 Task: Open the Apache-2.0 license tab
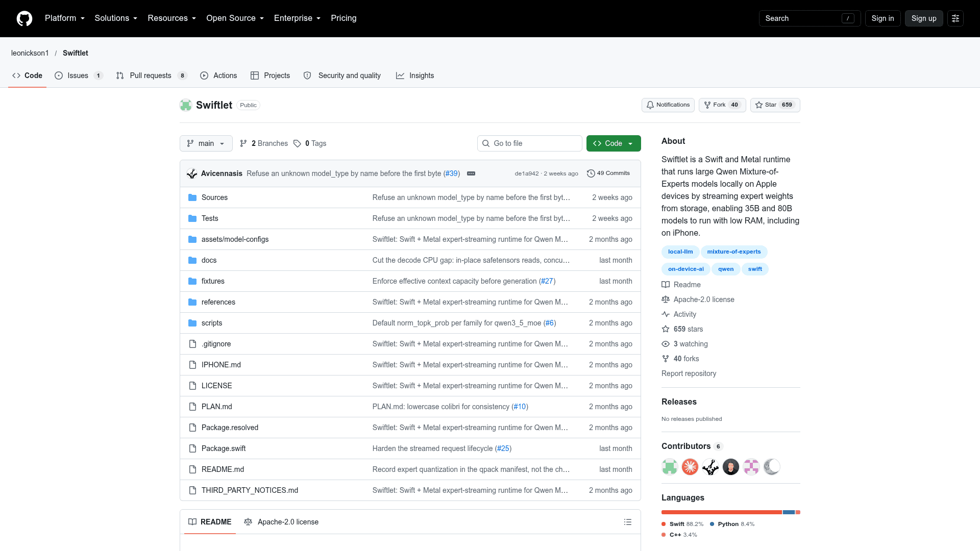click(281, 522)
